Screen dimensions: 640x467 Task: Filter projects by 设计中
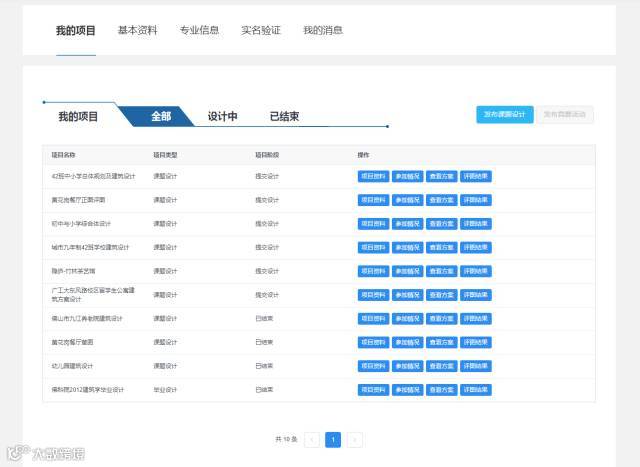click(x=222, y=116)
